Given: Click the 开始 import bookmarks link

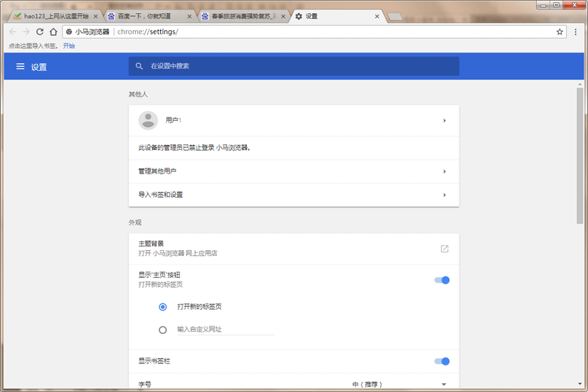Looking at the screenshot, I should click(69, 46).
